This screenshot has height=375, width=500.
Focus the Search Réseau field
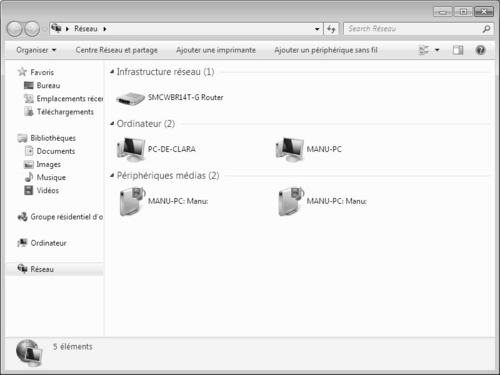coord(413,29)
